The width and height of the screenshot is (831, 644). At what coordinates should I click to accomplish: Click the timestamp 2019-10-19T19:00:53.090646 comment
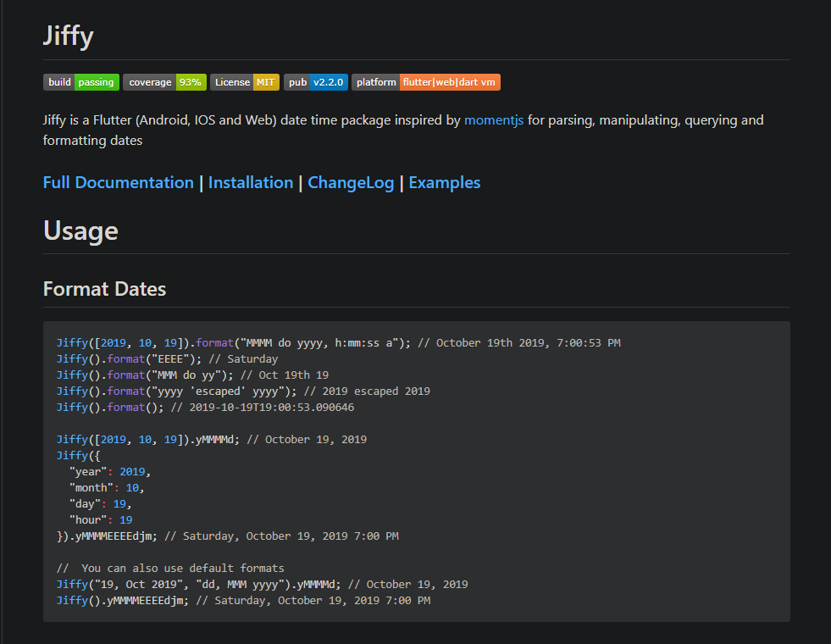click(x=263, y=408)
